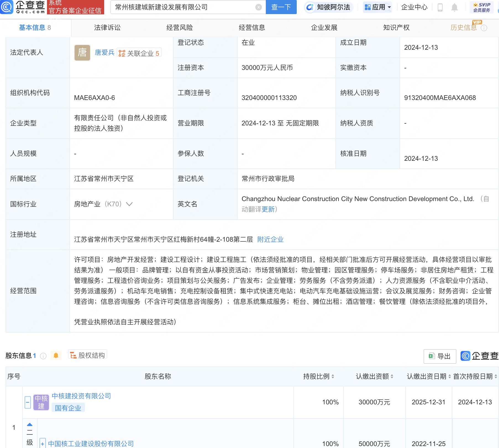
Task: Sort by 认缴出资日期 column arrows
Action: pyautogui.click(x=450, y=376)
